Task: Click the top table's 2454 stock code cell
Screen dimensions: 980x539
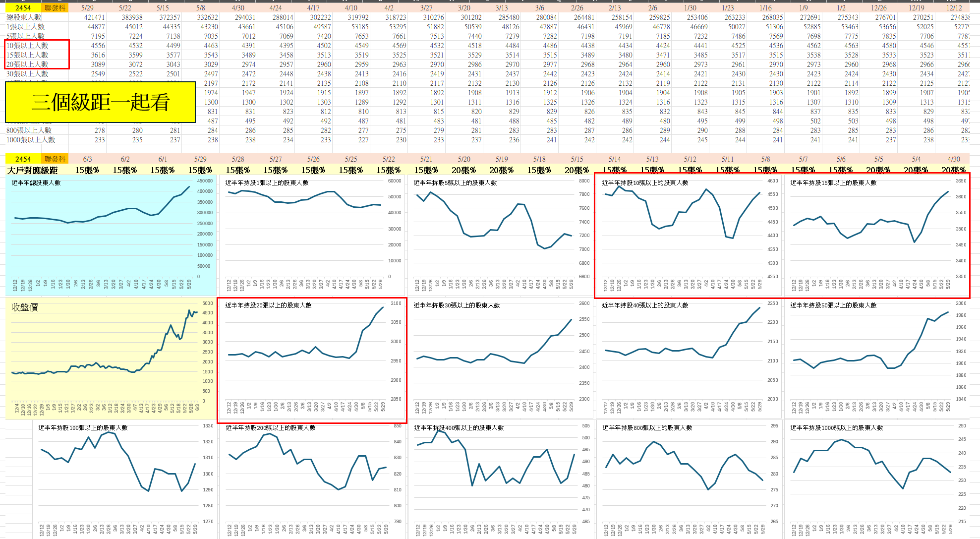Action: pos(23,8)
